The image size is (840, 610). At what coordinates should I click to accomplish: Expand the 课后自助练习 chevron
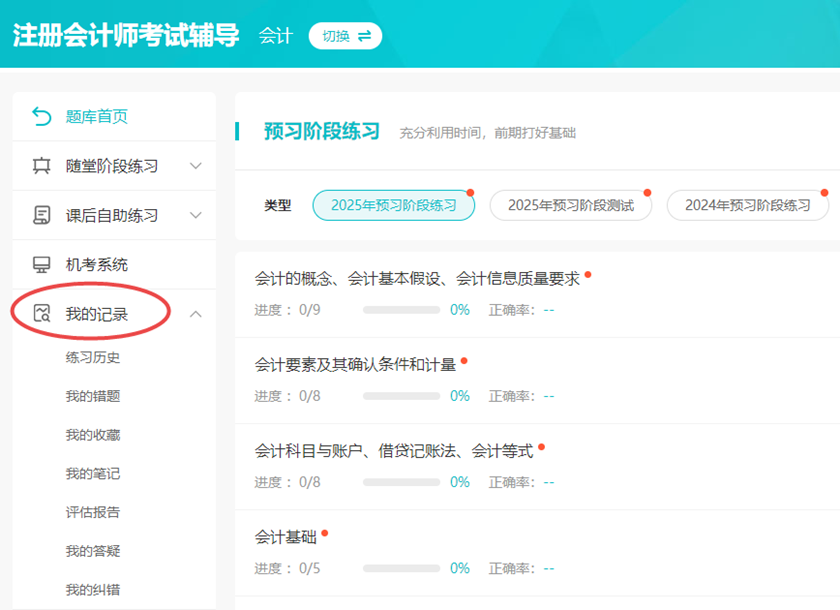(196, 215)
